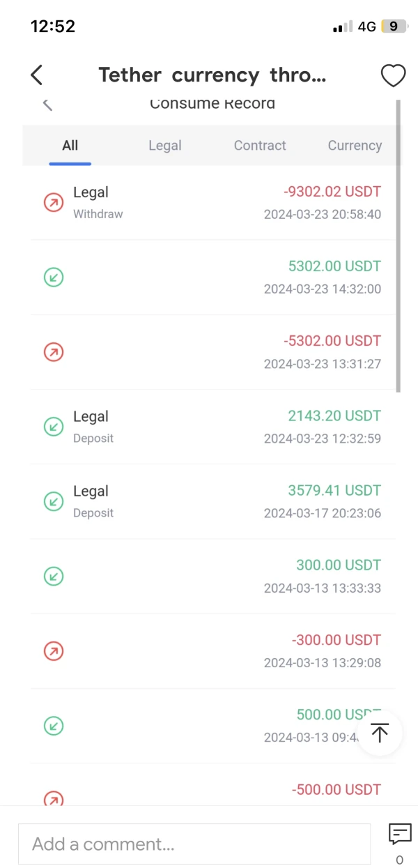Image resolution: width=418 pixels, height=868 pixels.
Task: Select the All tab
Action: pyautogui.click(x=70, y=146)
